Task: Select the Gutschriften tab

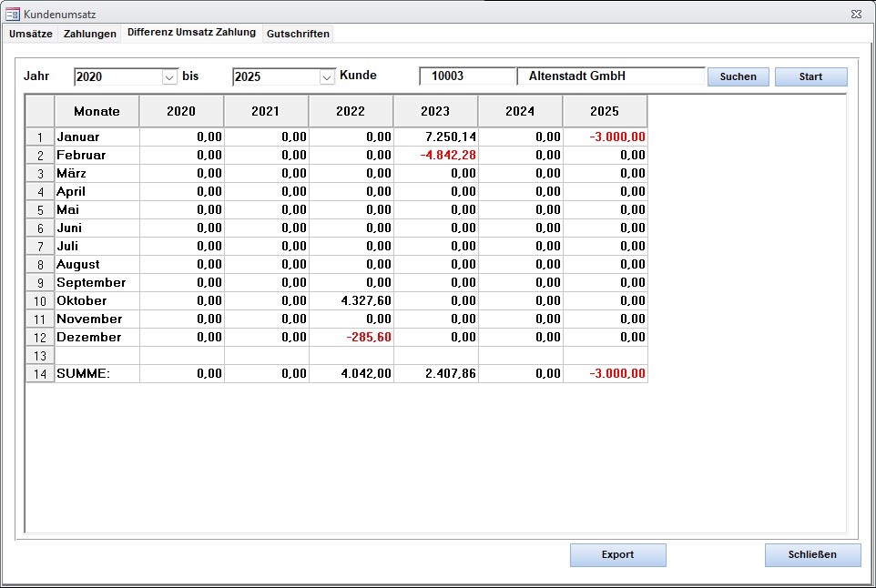Action: (x=298, y=34)
